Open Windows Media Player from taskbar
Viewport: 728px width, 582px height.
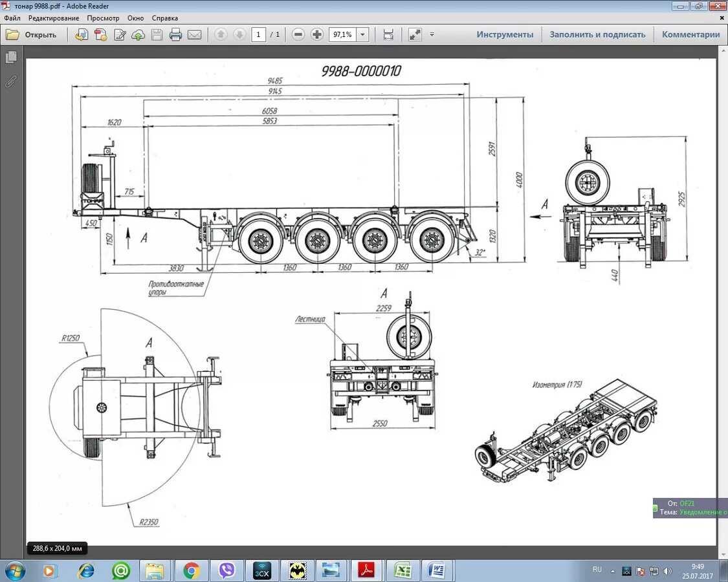click(x=49, y=570)
